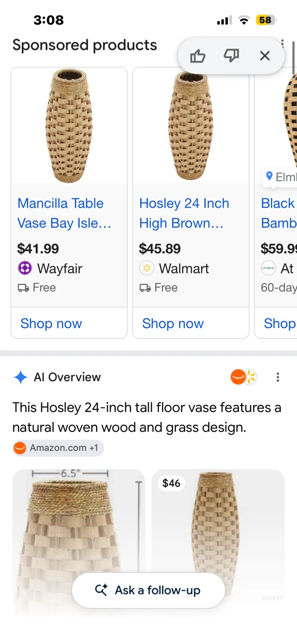Tap the Wayfair store logo icon

pyautogui.click(x=25, y=268)
